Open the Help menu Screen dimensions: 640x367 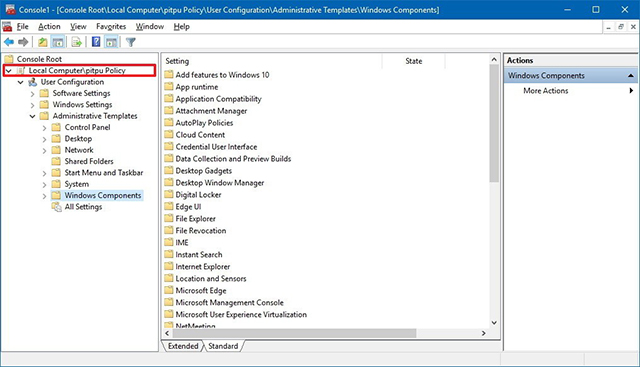click(182, 27)
